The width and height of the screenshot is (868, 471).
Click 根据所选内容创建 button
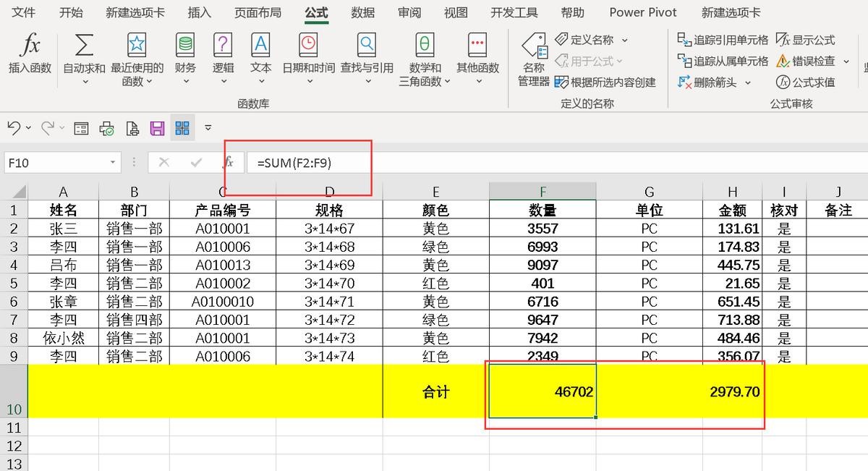point(605,82)
